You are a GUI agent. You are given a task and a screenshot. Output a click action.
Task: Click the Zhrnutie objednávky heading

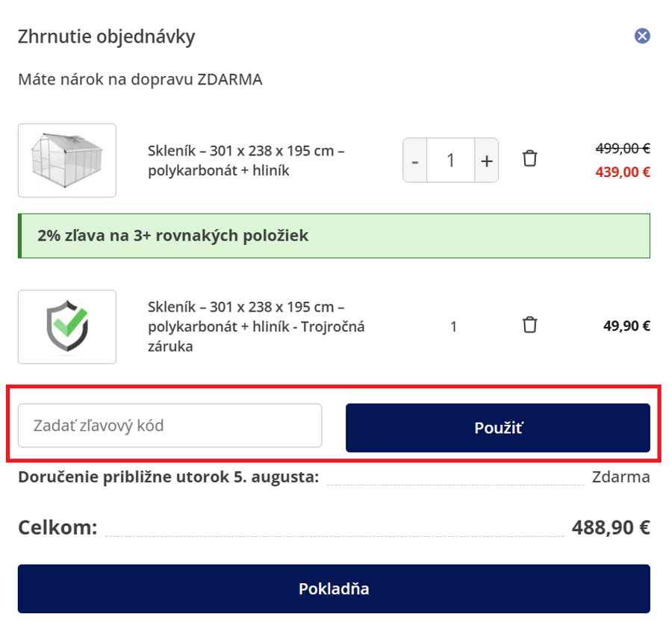(106, 36)
